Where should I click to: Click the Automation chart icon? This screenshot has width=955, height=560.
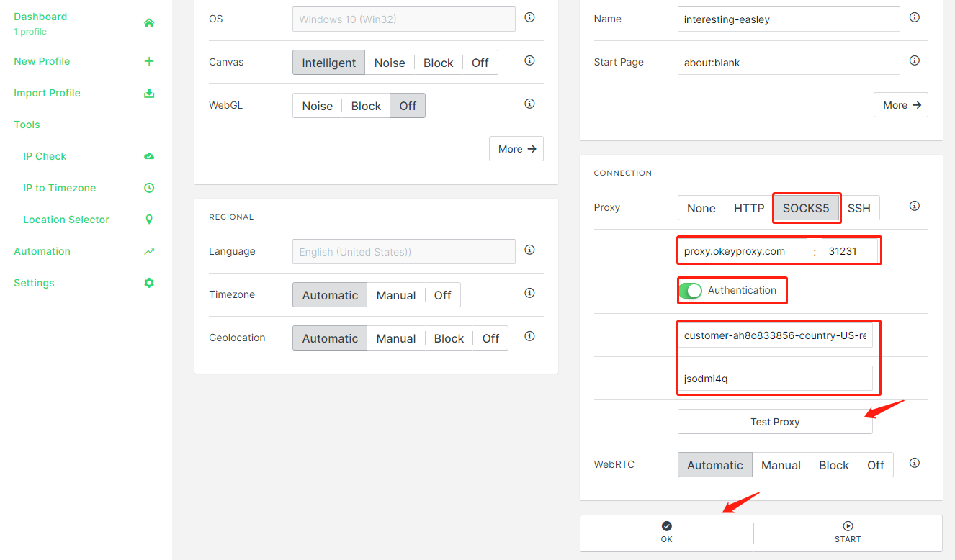pos(149,251)
